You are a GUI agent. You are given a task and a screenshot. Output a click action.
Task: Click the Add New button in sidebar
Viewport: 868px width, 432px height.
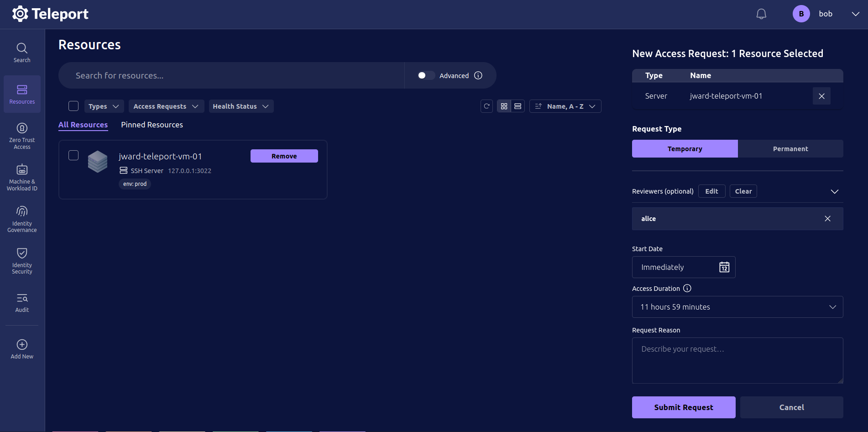(22, 348)
